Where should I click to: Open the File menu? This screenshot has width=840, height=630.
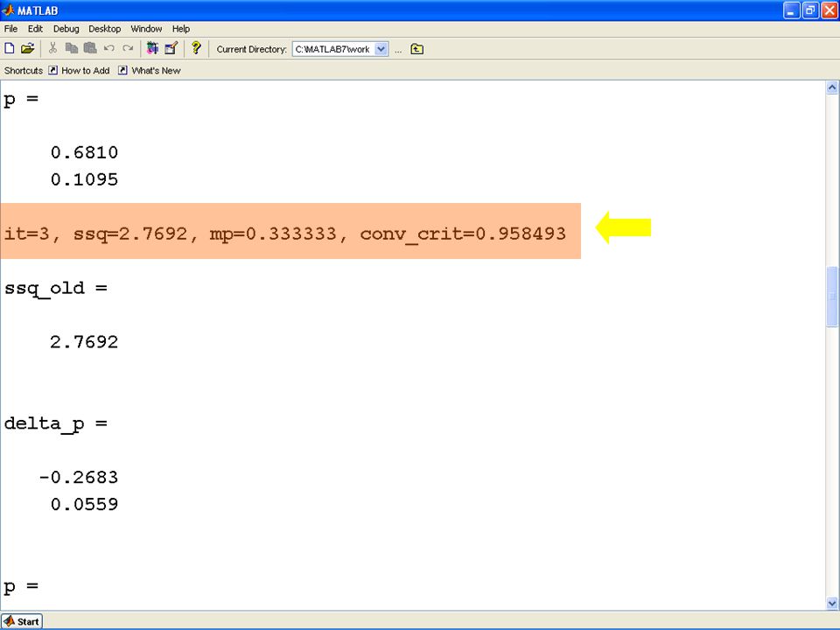pyautogui.click(x=10, y=29)
